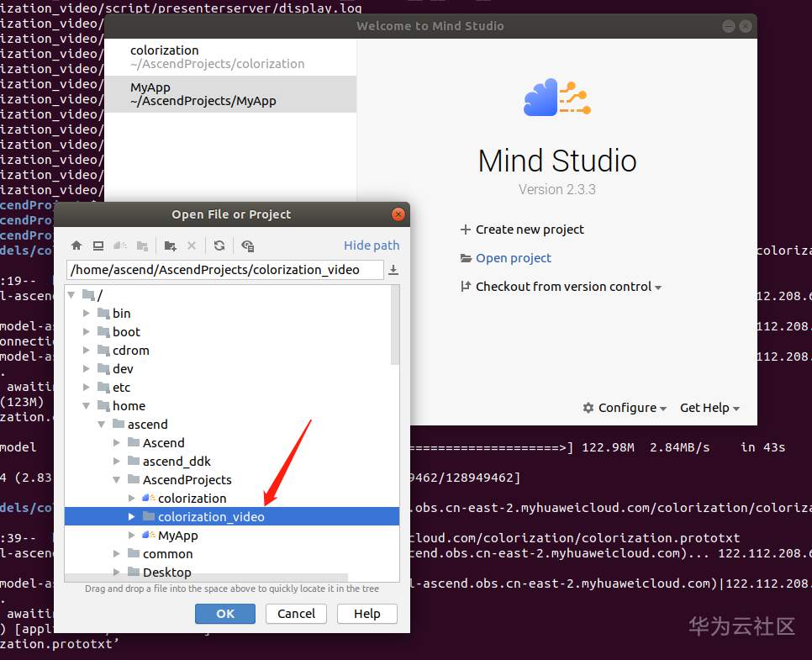The width and height of the screenshot is (812, 660).
Task: Collapse the ascend folder
Action: 102,425
